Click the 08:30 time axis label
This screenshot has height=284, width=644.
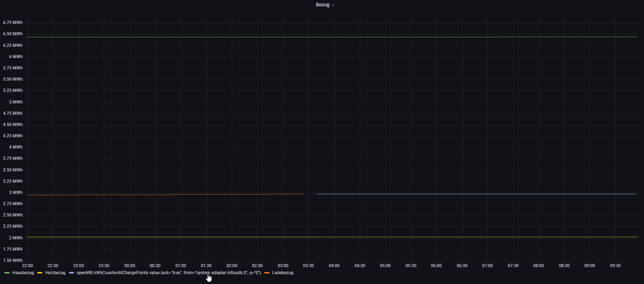564,266
